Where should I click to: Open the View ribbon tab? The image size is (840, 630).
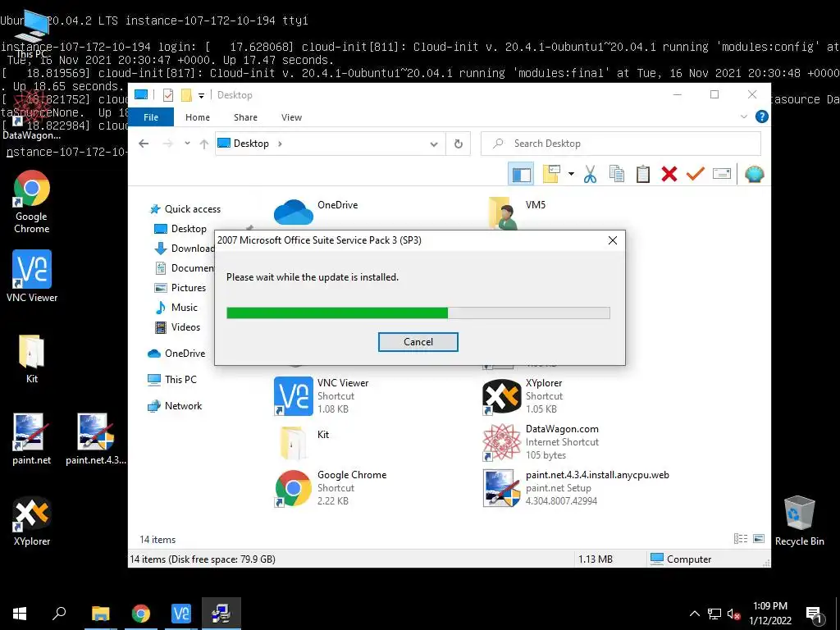[291, 116]
